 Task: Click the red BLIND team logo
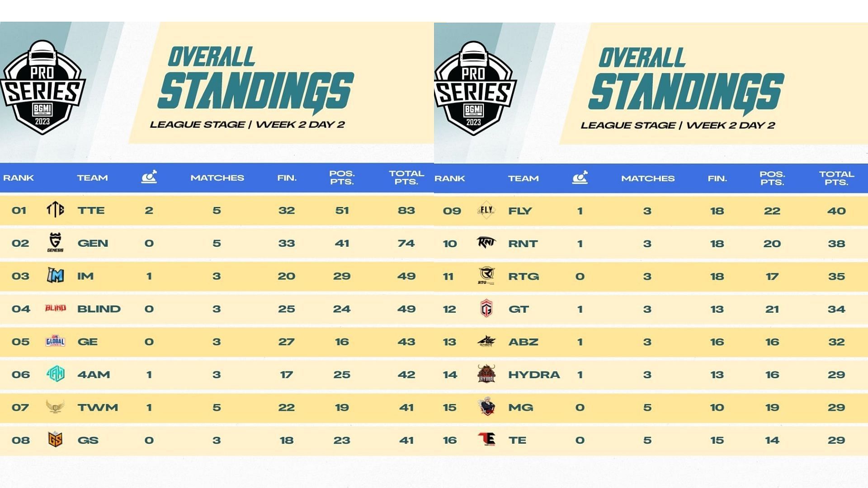coord(55,308)
